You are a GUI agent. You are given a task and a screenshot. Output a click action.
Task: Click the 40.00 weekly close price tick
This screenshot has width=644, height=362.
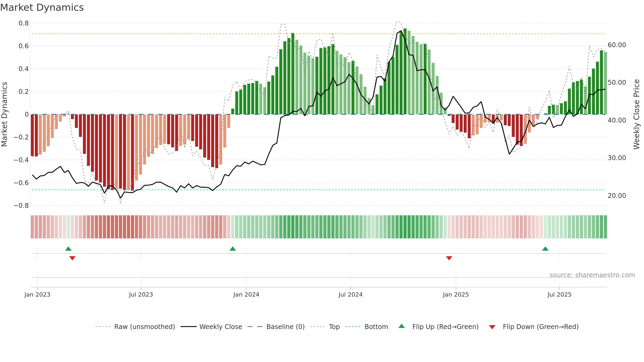pyautogui.click(x=617, y=120)
